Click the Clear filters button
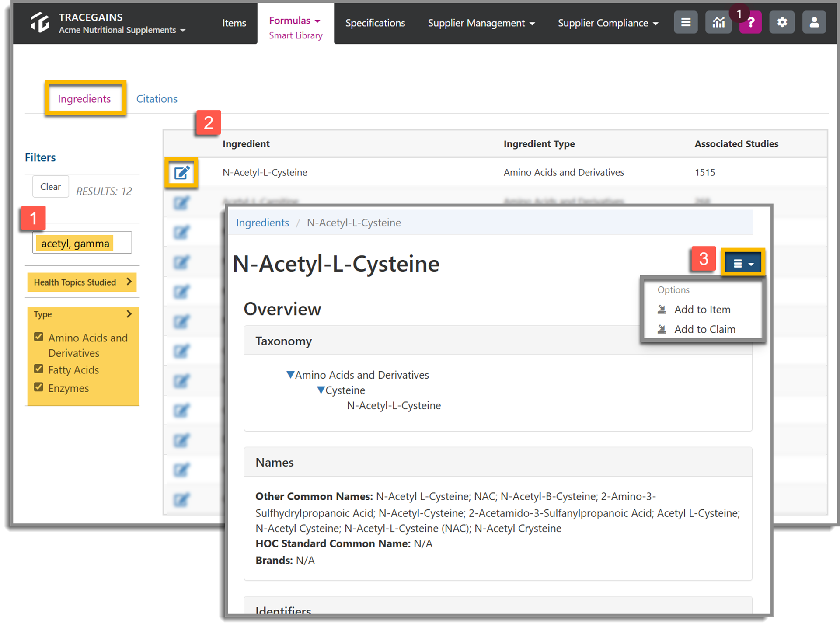Image resolution: width=840 pixels, height=627 pixels. (x=51, y=187)
